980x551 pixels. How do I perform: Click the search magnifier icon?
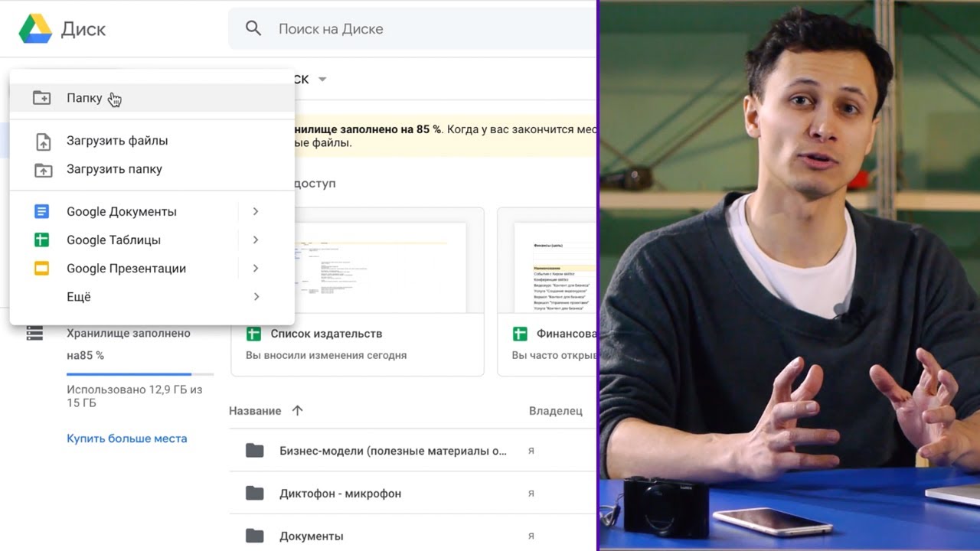(x=253, y=29)
